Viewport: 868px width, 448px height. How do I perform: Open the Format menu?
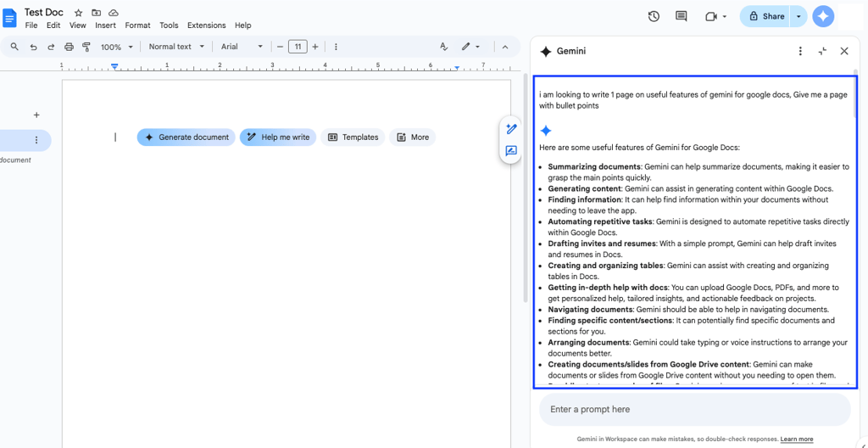(x=137, y=25)
